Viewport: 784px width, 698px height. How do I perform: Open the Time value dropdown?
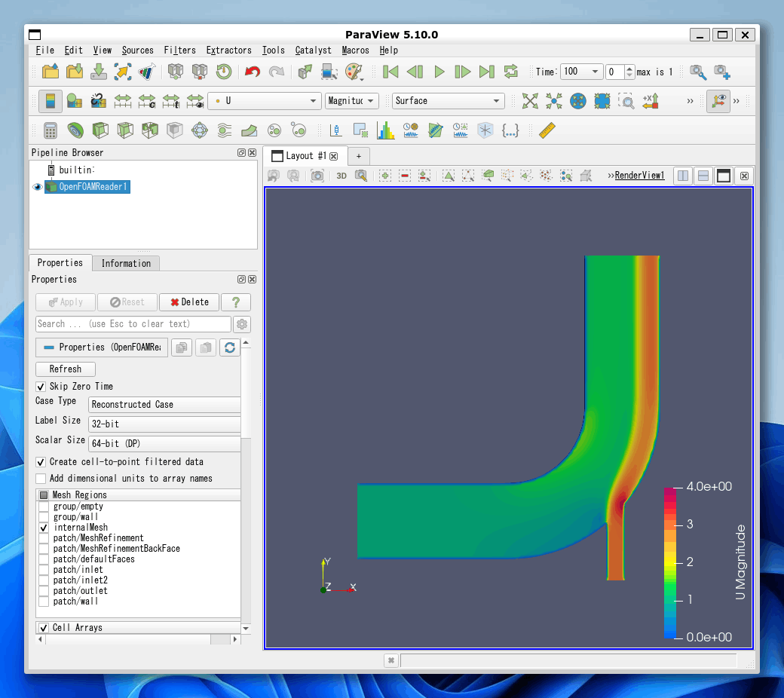581,72
